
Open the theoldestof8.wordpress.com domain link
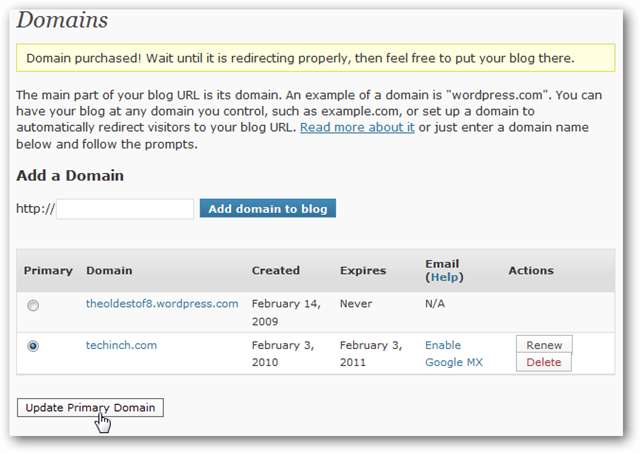click(x=162, y=304)
